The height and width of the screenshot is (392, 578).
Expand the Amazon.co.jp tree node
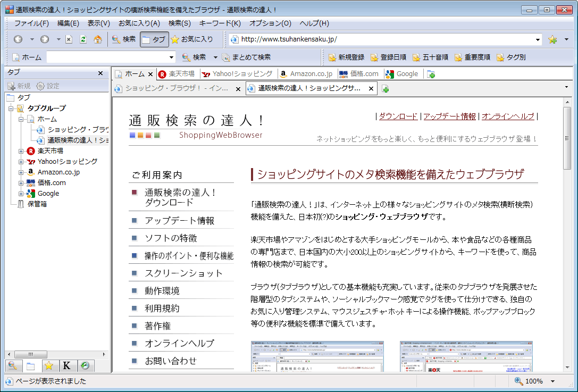click(21, 172)
